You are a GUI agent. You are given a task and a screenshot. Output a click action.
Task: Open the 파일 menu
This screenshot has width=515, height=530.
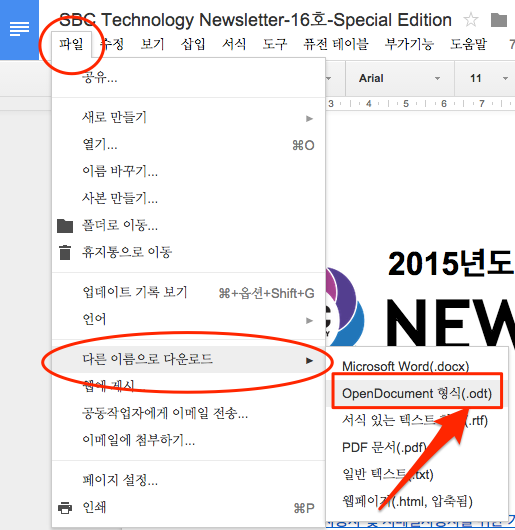(71, 44)
